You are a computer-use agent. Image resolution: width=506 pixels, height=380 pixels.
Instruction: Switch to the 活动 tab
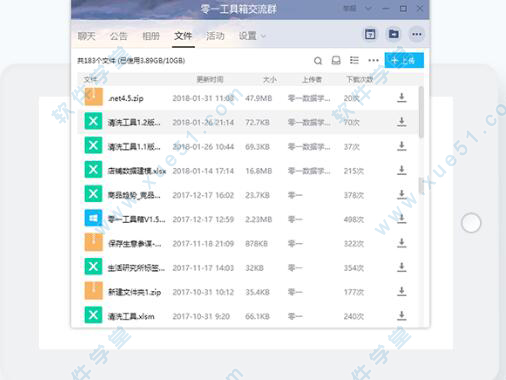pos(215,36)
